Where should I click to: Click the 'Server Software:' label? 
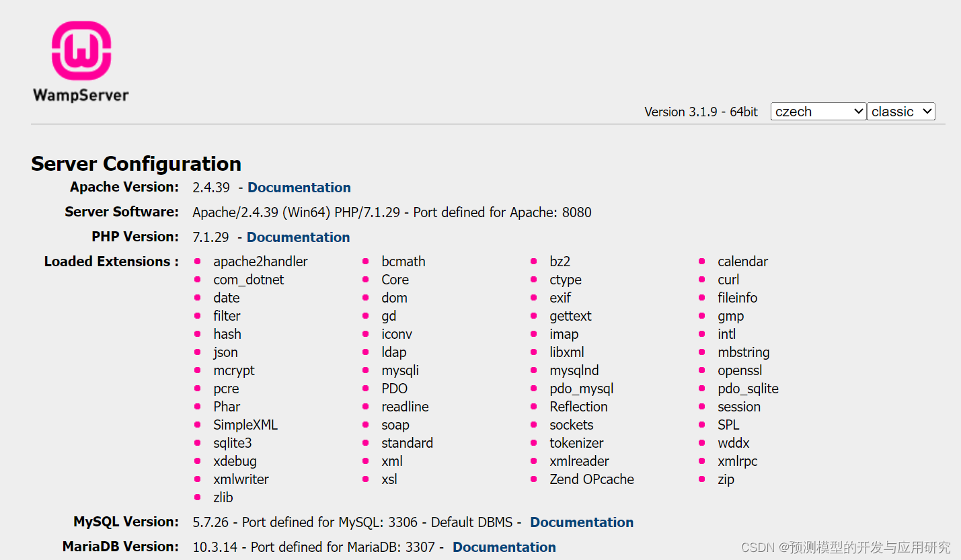tap(122, 212)
